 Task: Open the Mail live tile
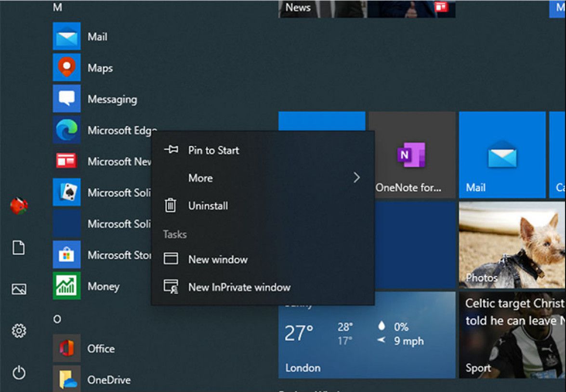(x=502, y=155)
